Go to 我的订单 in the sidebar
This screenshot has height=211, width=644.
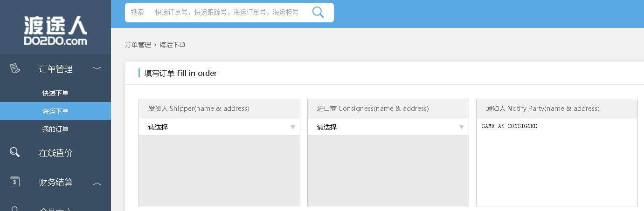point(55,129)
